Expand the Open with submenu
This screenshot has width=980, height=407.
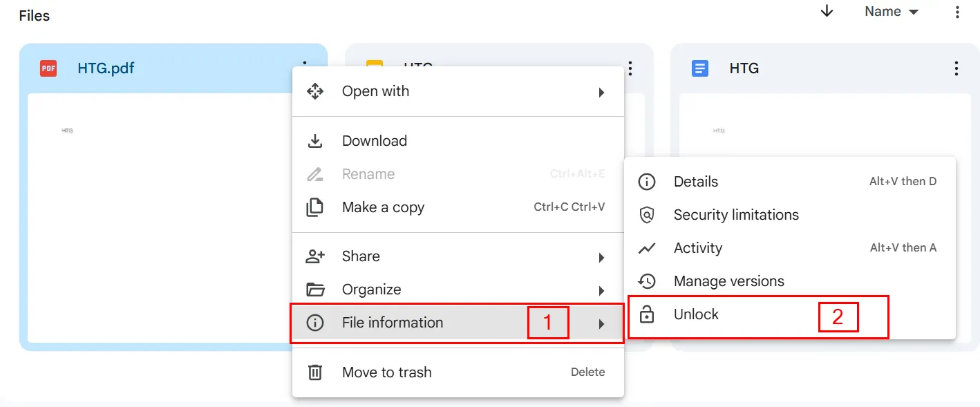[601, 91]
